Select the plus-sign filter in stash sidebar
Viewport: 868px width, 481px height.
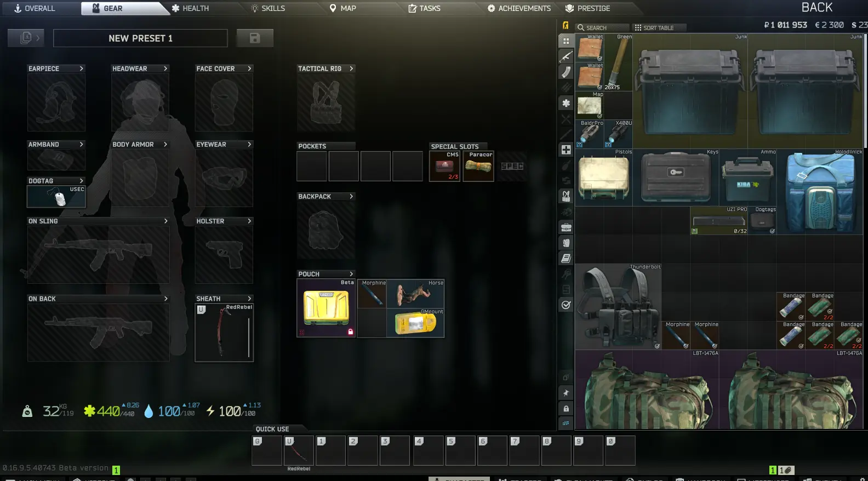click(566, 150)
